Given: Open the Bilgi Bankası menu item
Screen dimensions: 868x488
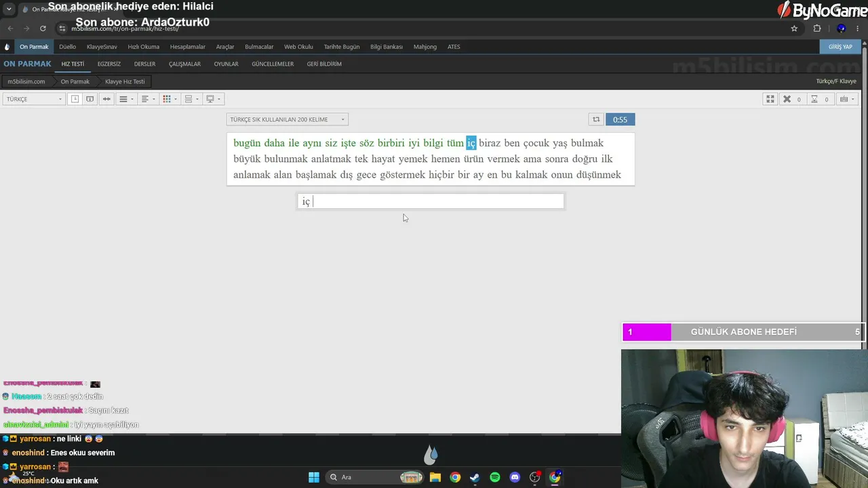Looking at the screenshot, I should (387, 47).
